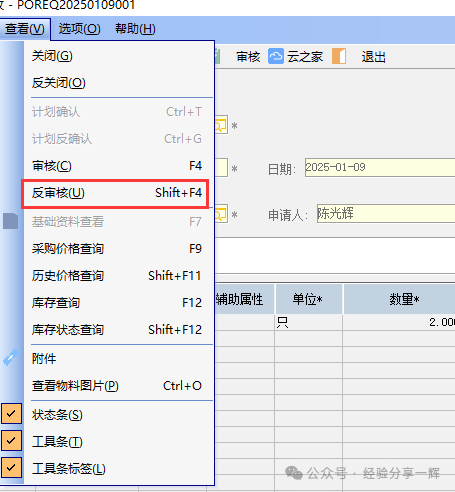This screenshot has height=492, width=455.
Task: Toggle the 工具条标签(L) checkmark
Action: tap(11, 468)
